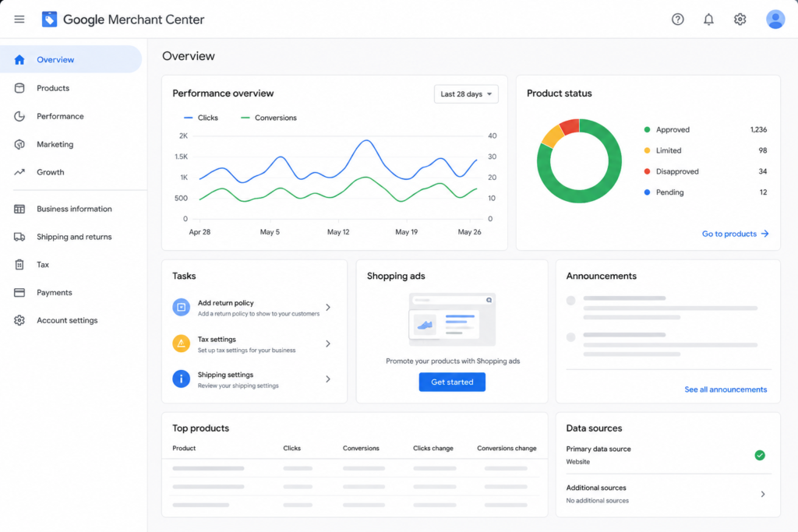Viewport: 798px width, 532px height.
Task: Click the Additional sources label
Action: (596, 488)
